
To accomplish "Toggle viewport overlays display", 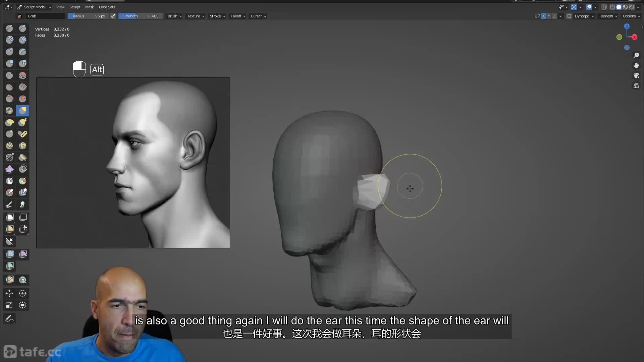I will click(x=589, y=7).
